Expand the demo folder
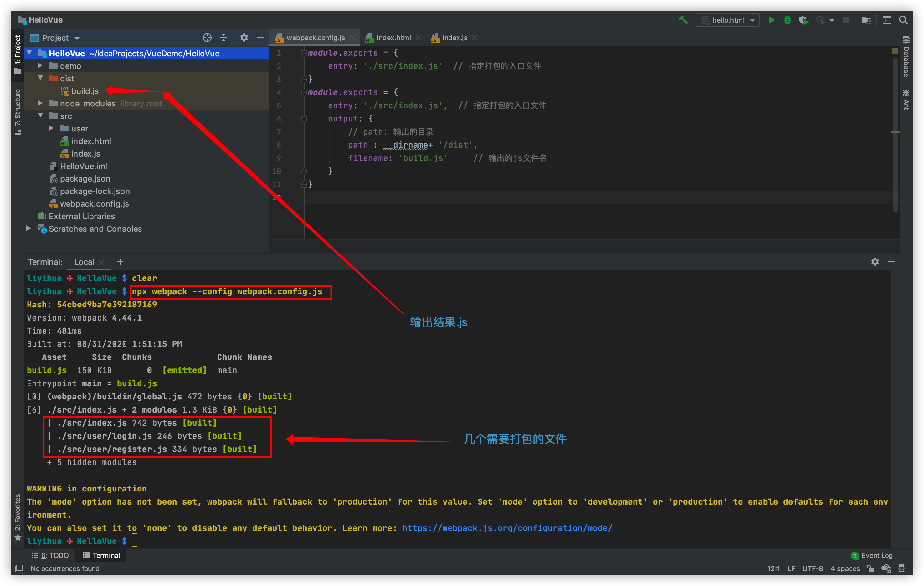Viewport: 924px width, 586px height. click(40, 66)
